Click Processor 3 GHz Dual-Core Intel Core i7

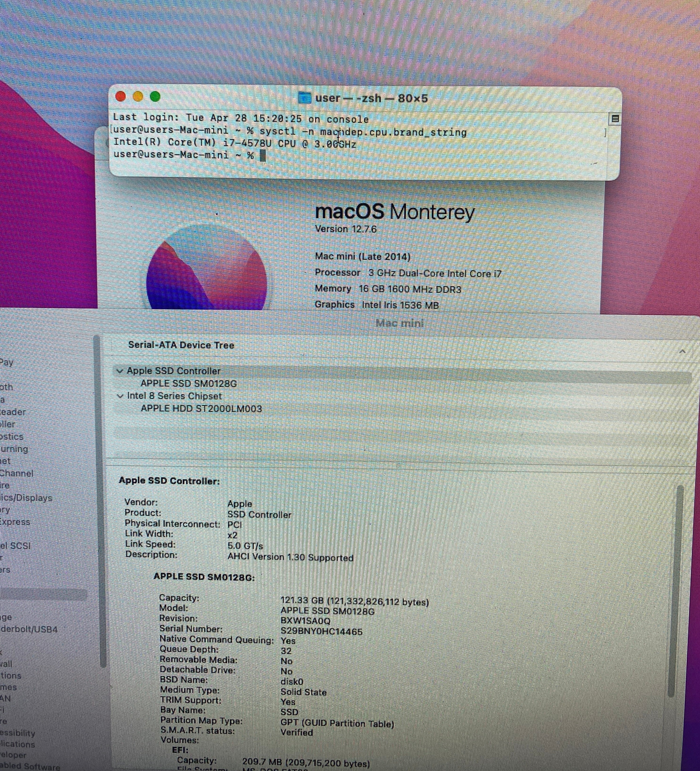(x=408, y=273)
